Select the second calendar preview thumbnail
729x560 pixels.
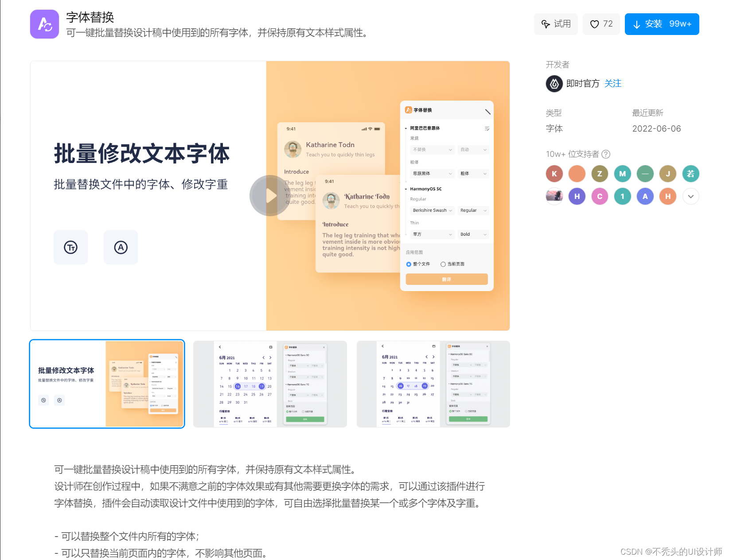tap(270, 384)
